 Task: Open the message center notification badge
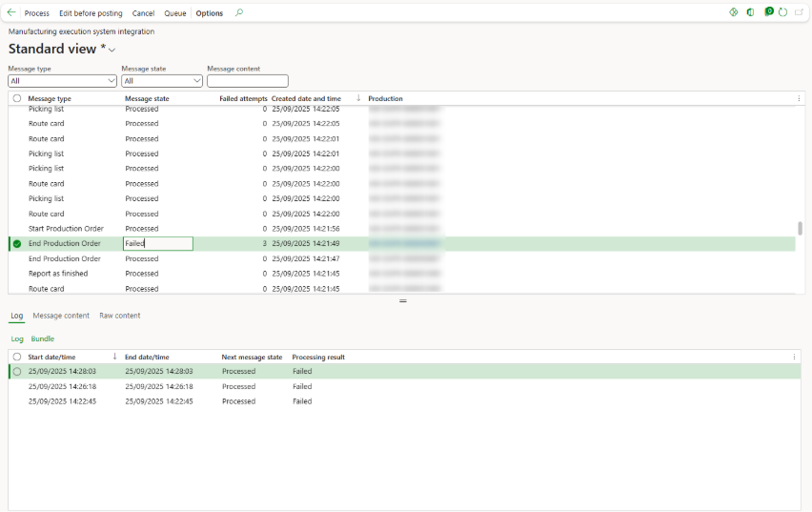(x=769, y=12)
